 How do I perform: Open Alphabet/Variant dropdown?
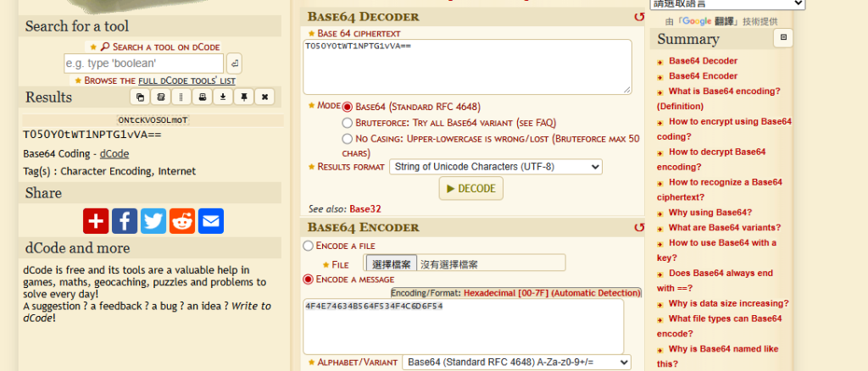(x=516, y=363)
